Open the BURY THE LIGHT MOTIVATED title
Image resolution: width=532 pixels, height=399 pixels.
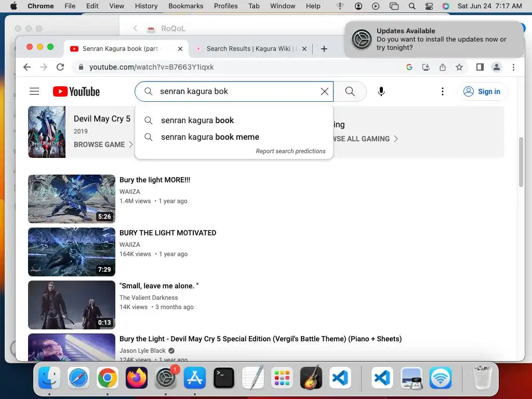(x=168, y=233)
